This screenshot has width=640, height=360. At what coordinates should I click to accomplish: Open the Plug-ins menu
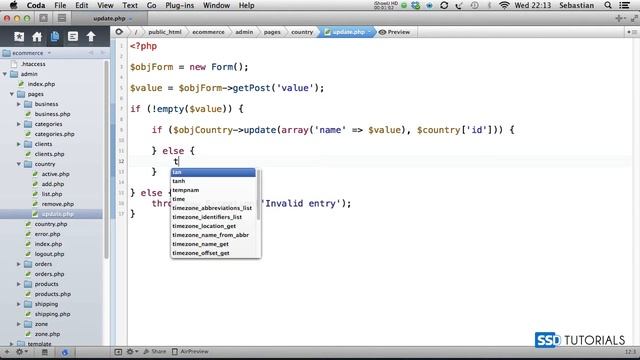click(179, 5)
